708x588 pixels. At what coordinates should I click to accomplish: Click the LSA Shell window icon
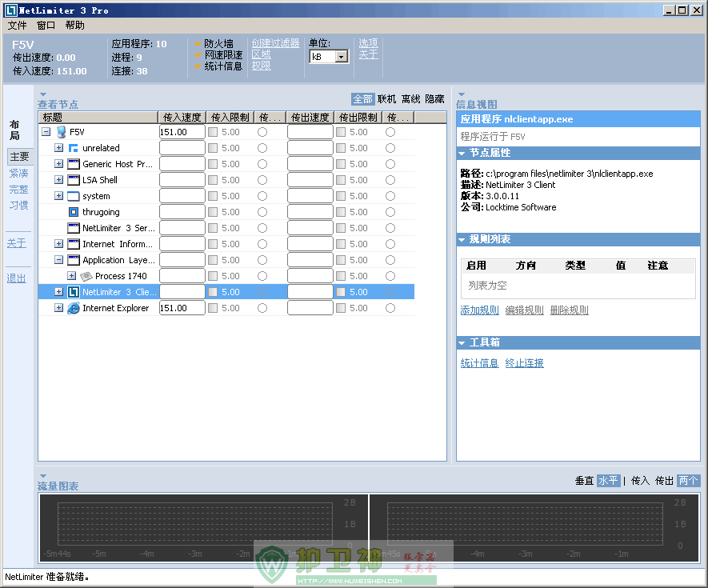pos(74,180)
